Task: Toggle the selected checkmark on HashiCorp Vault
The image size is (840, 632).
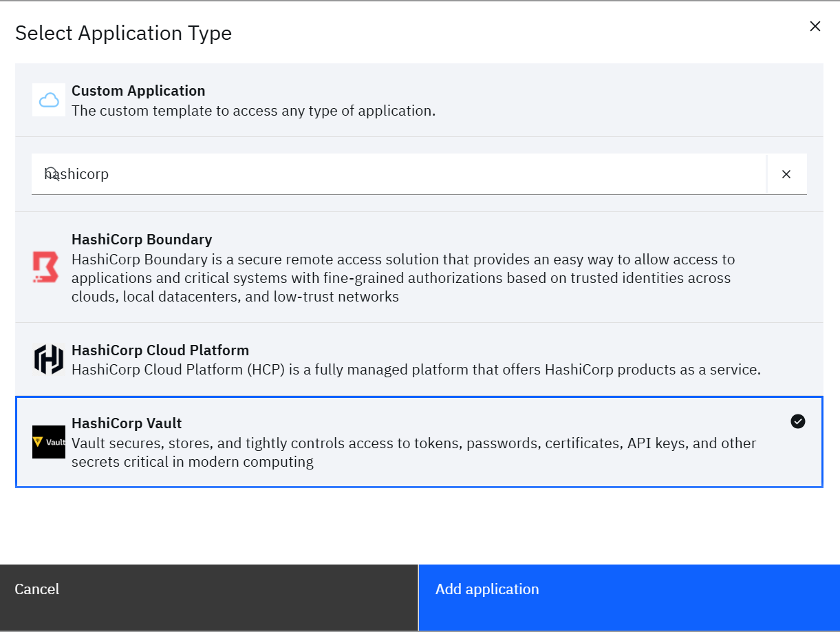Action: [798, 421]
